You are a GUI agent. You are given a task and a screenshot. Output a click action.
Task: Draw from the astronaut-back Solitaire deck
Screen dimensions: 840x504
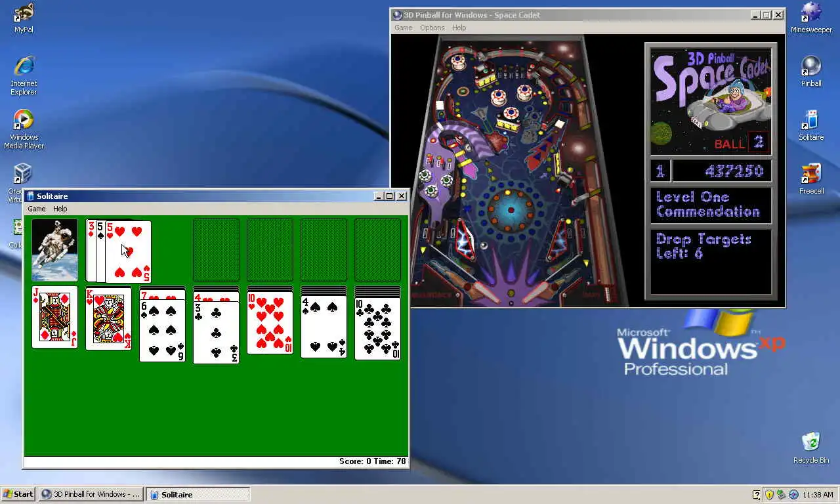pos(54,250)
